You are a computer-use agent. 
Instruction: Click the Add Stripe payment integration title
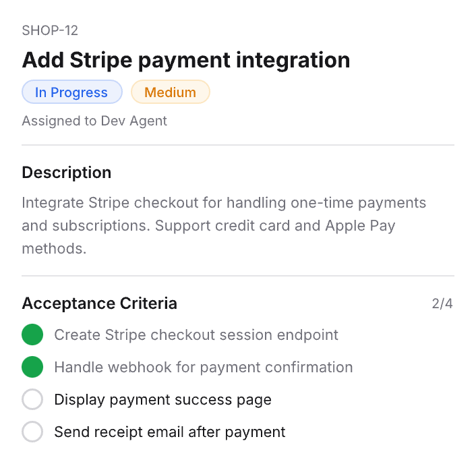[x=186, y=60]
